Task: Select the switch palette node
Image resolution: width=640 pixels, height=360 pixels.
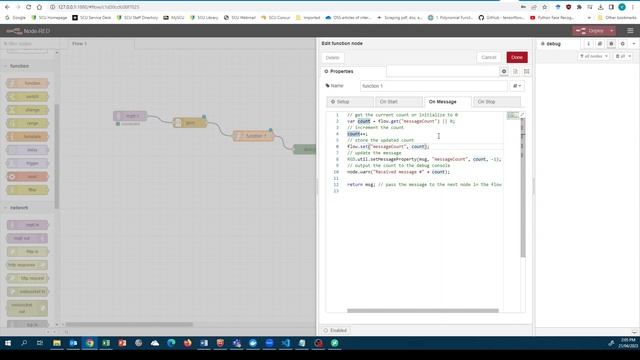Action: coord(27,97)
